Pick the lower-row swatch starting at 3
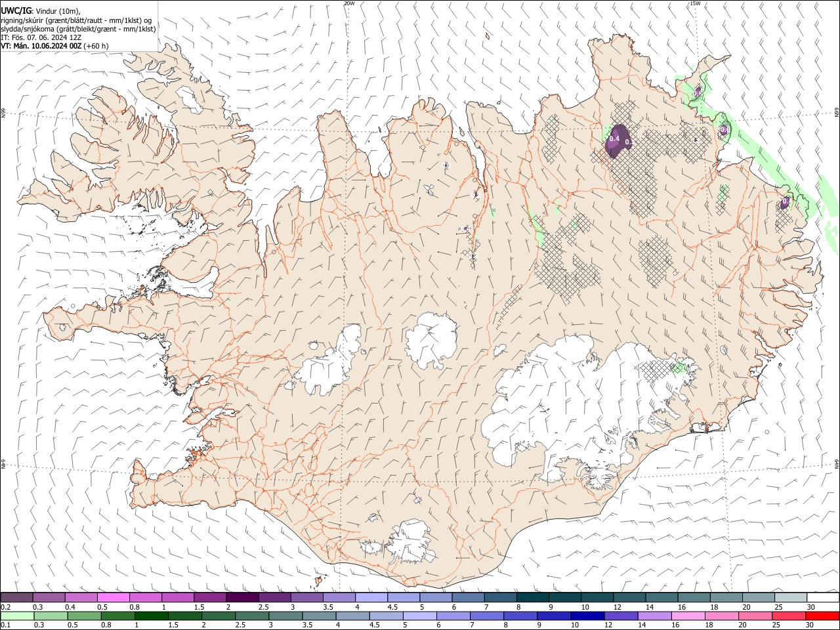 (285, 616)
